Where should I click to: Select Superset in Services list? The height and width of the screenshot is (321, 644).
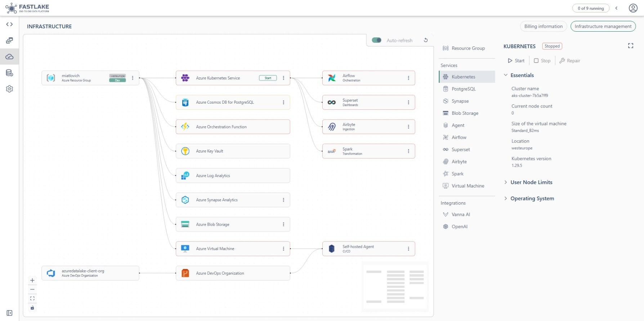(x=467, y=149)
